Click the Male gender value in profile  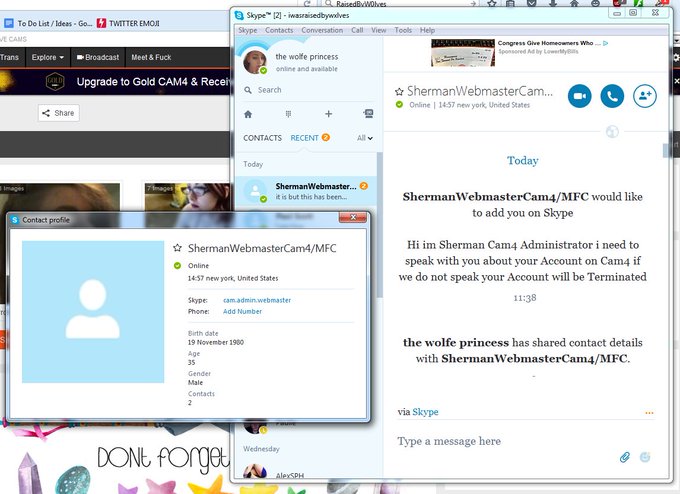pos(195,383)
